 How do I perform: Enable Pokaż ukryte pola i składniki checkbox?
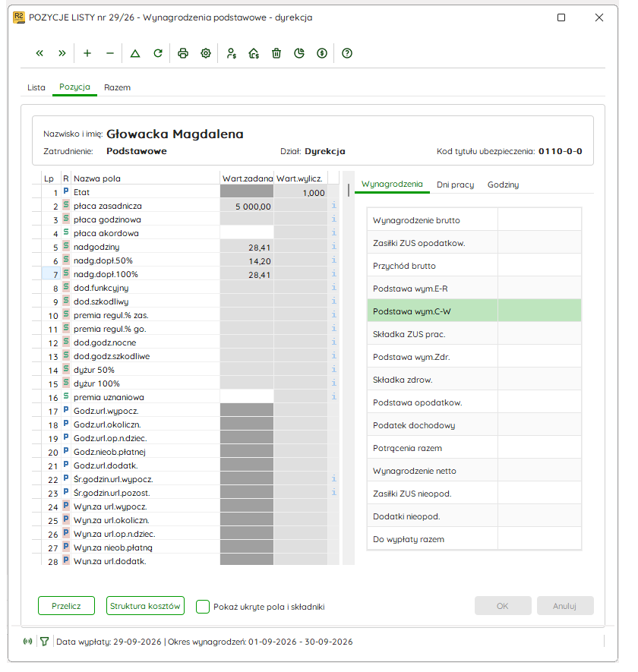point(203,607)
